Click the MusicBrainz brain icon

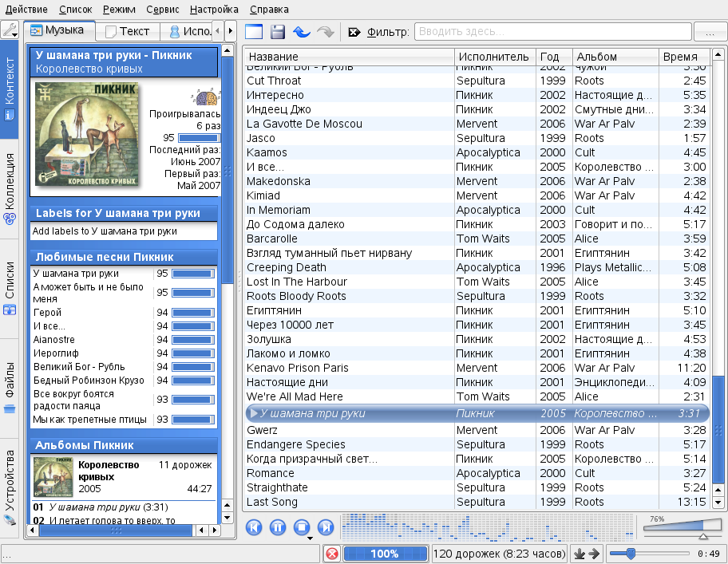tap(206, 97)
